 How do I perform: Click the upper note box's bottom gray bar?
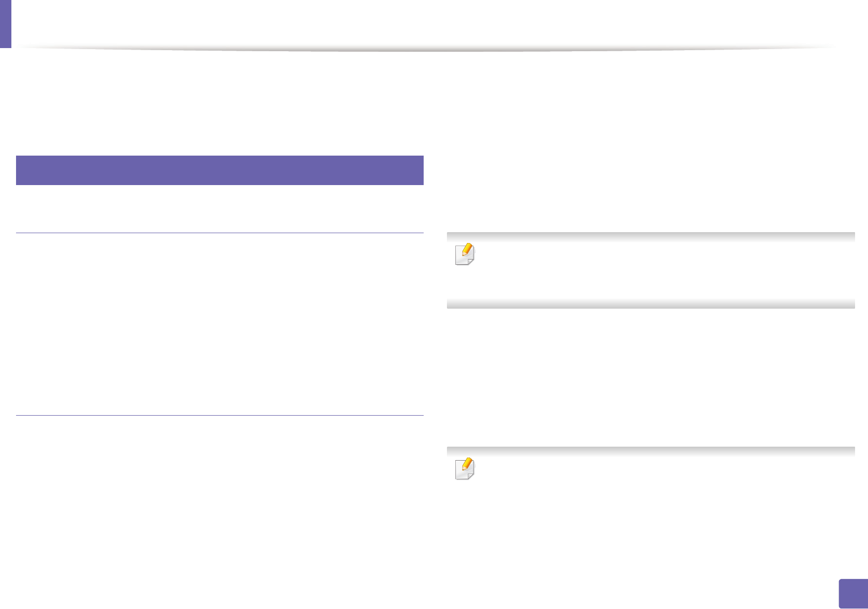[x=651, y=304]
